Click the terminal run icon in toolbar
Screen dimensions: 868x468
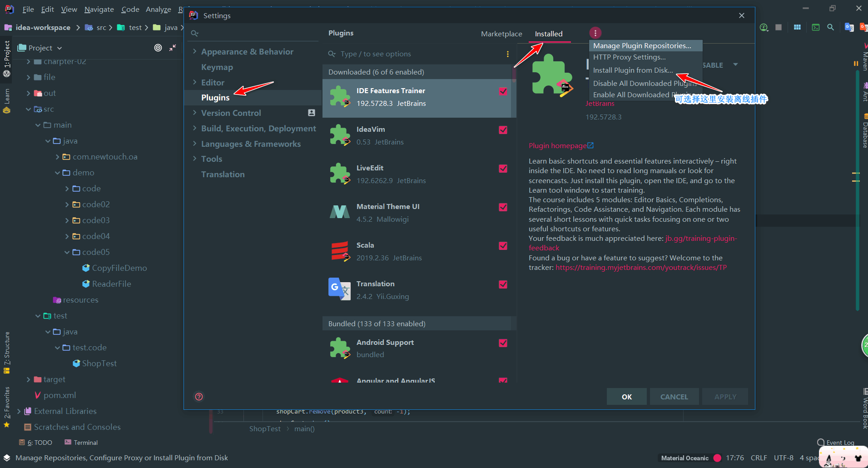pos(816,27)
